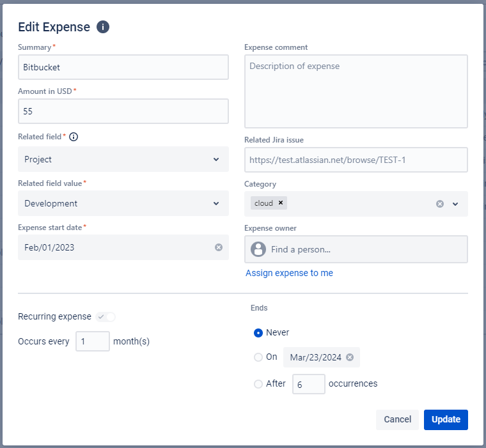The image size is (486, 448).
Task: Select the After occurrences radio option
Action: [258, 384]
